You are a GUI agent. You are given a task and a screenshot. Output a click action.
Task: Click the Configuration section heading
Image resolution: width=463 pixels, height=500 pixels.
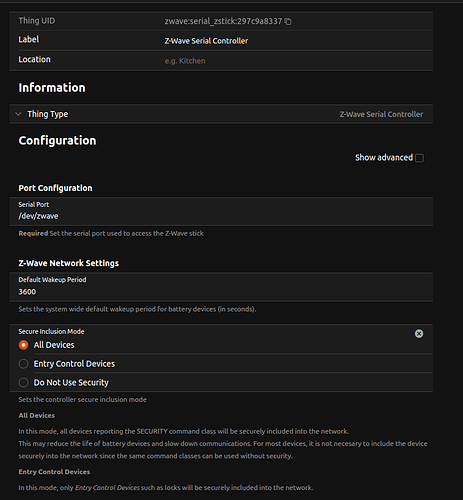(57, 141)
